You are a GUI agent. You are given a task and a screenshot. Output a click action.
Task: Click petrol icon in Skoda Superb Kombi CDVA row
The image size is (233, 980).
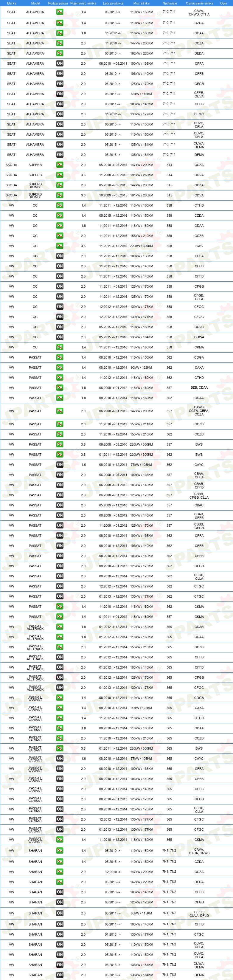point(60,195)
